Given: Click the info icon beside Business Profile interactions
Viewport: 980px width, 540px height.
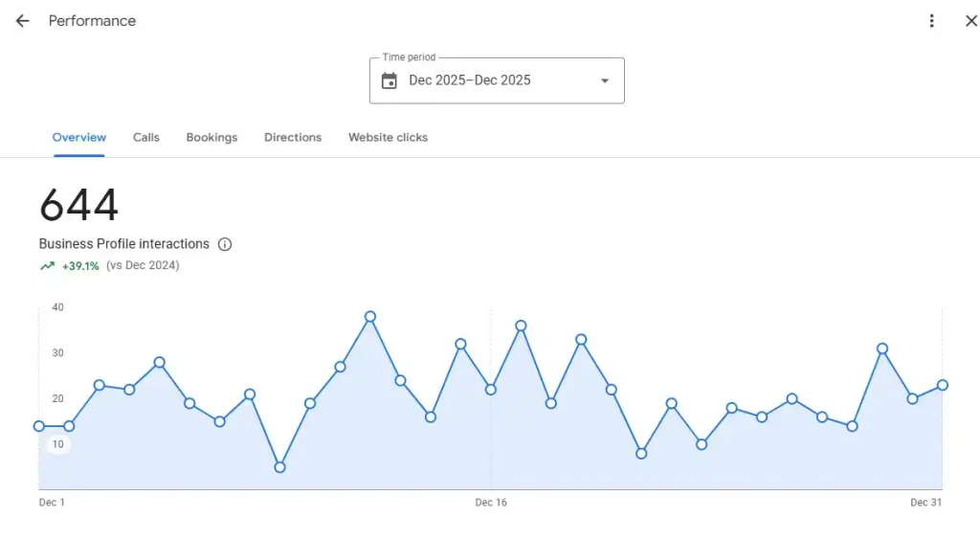Looking at the screenshot, I should (x=225, y=244).
